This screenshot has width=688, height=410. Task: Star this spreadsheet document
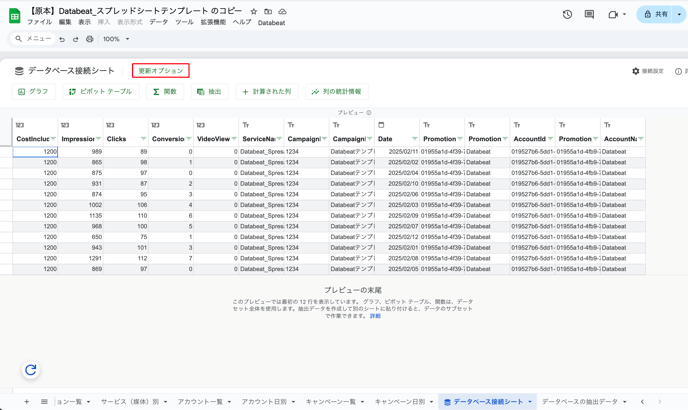pyautogui.click(x=254, y=11)
